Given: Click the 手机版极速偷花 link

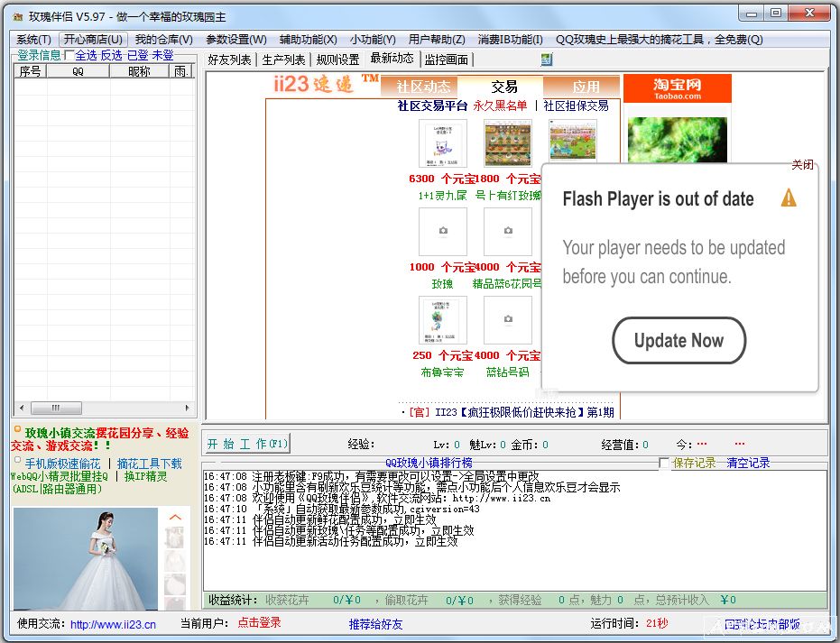Looking at the screenshot, I should (62, 464).
